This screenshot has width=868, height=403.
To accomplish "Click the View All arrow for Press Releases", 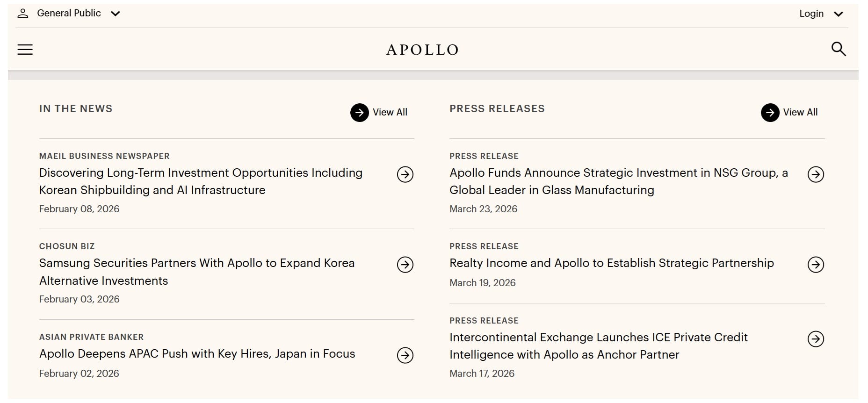I will point(769,112).
